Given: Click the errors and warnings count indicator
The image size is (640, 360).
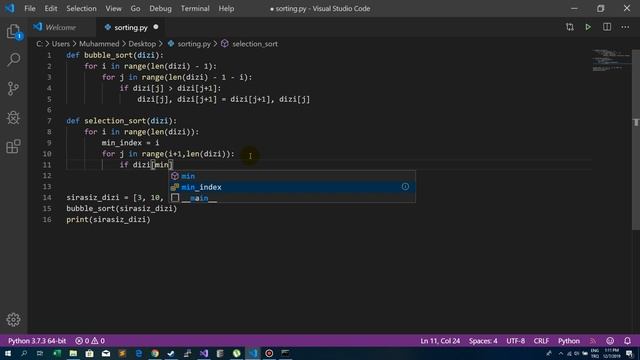Looking at the screenshot, I should [90, 341].
